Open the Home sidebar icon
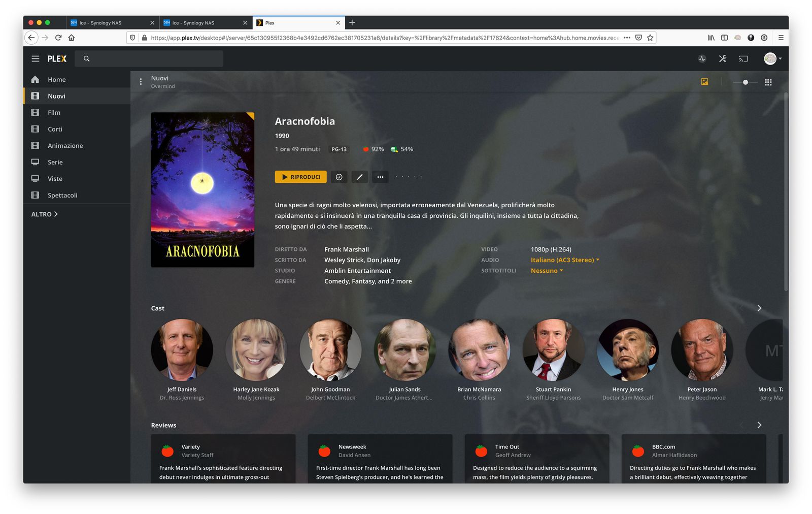This screenshot has height=514, width=812. [x=35, y=80]
